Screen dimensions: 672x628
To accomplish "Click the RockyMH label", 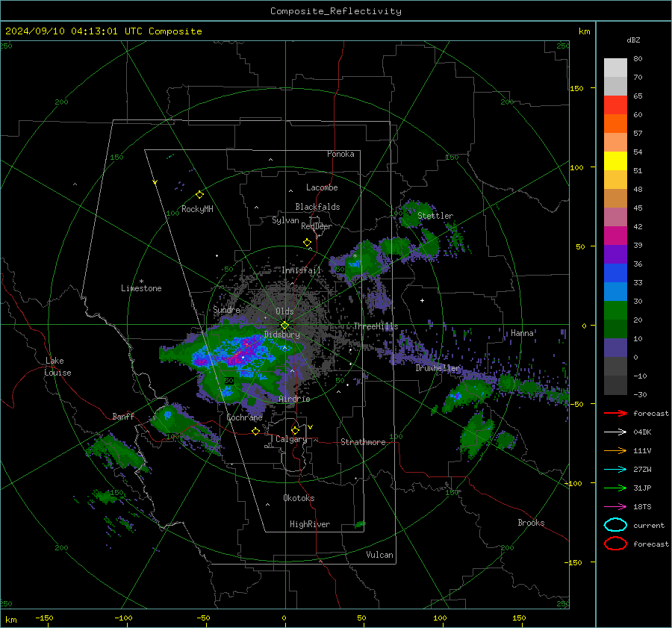I will (x=197, y=209).
